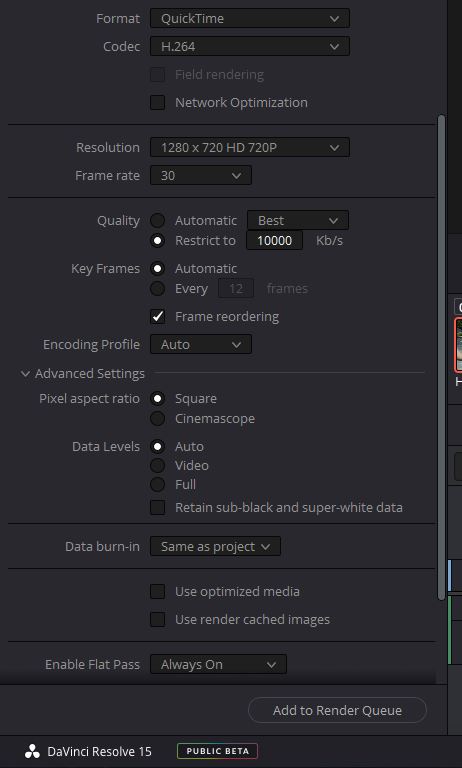Select the clip thumbnail at right edge

(x=458, y=344)
